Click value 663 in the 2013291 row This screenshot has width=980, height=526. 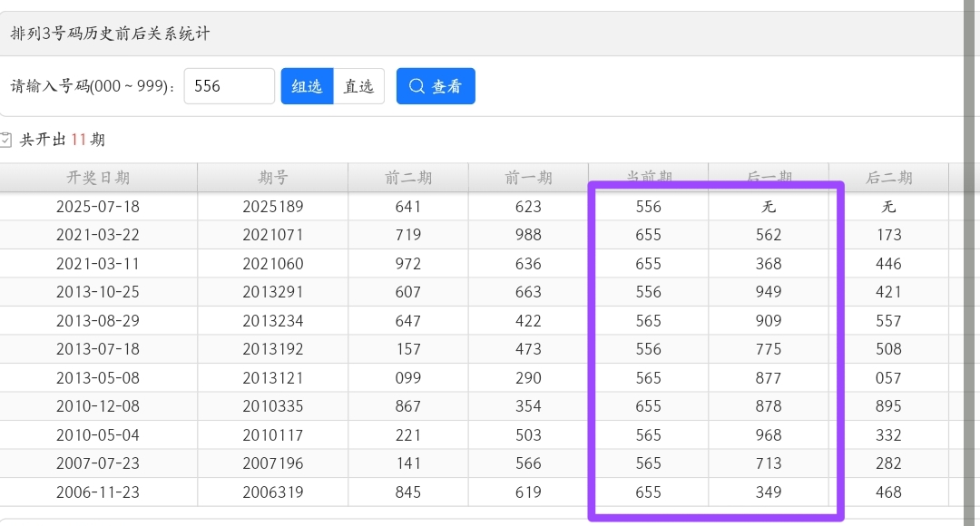528,292
